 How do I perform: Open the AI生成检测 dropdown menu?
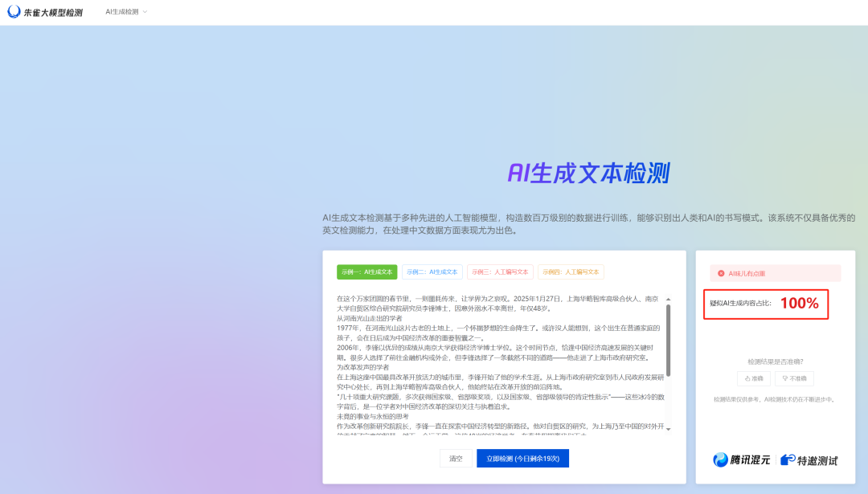tap(122, 12)
